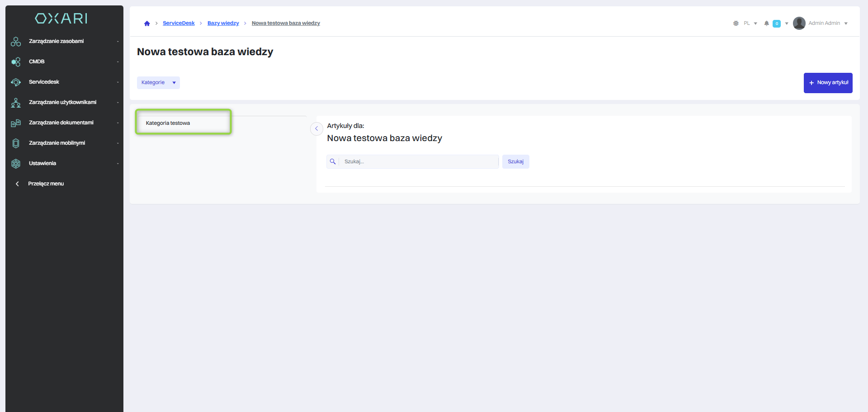The width and height of the screenshot is (868, 412).
Task: Click the OXARI logo
Action: coord(61,18)
